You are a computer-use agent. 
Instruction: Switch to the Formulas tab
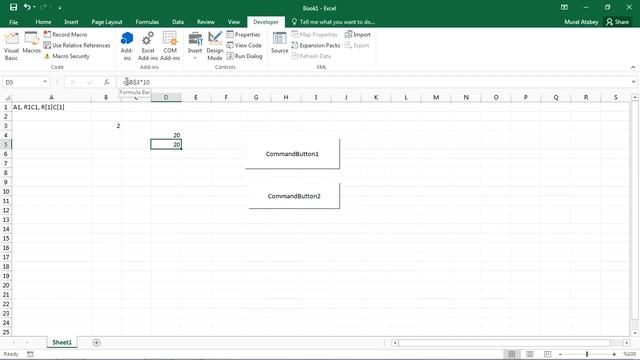pyautogui.click(x=147, y=22)
